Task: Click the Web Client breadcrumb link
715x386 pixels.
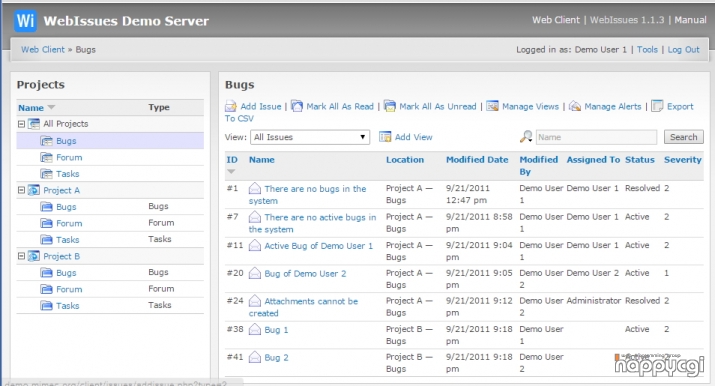Action: pyautogui.click(x=43, y=50)
